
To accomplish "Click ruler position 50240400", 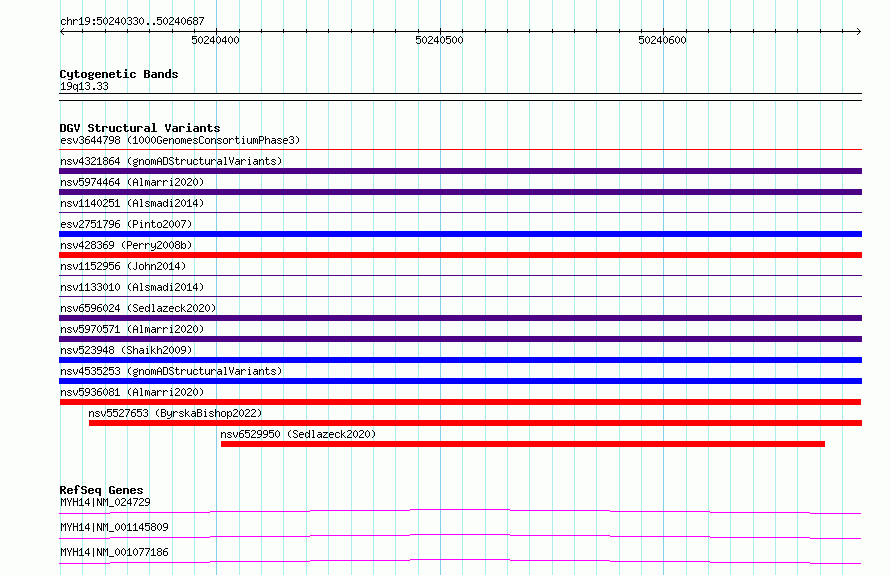I will [216, 40].
